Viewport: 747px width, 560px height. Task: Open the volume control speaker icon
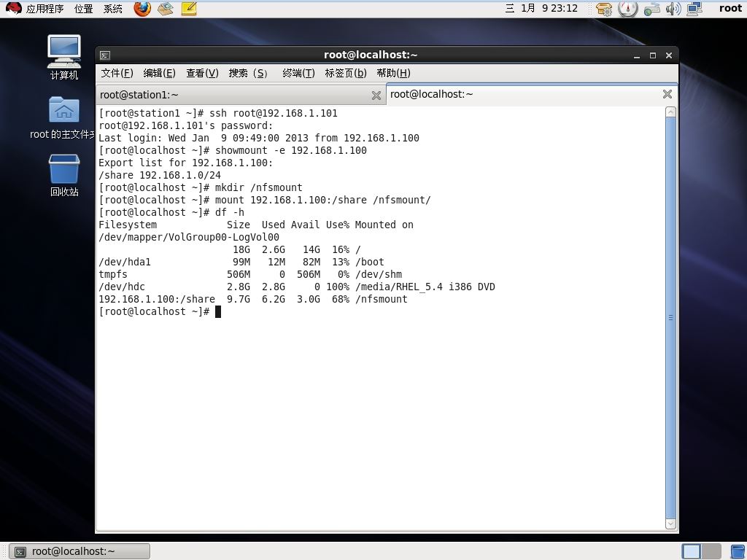tap(673, 9)
